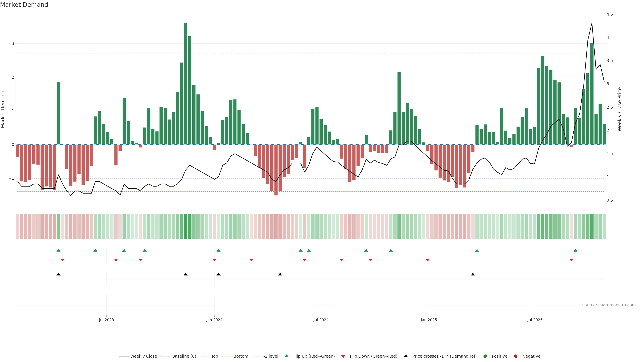644x362 pixels.
Task: Hide the Top dotted line series
Action: click(214, 356)
